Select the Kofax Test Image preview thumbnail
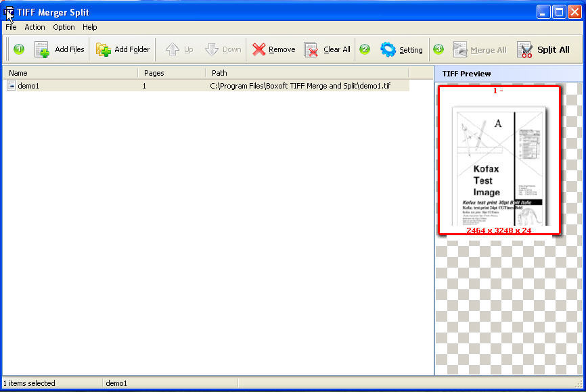Image resolution: width=586 pixels, height=392 pixels. [499, 161]
